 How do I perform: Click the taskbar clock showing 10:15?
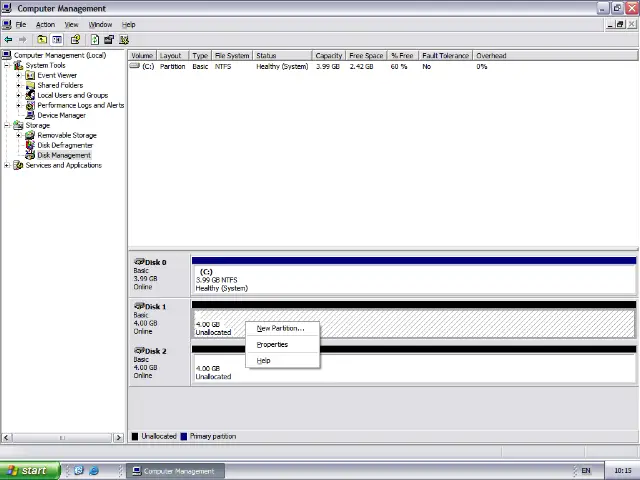(x=623, y=471)
